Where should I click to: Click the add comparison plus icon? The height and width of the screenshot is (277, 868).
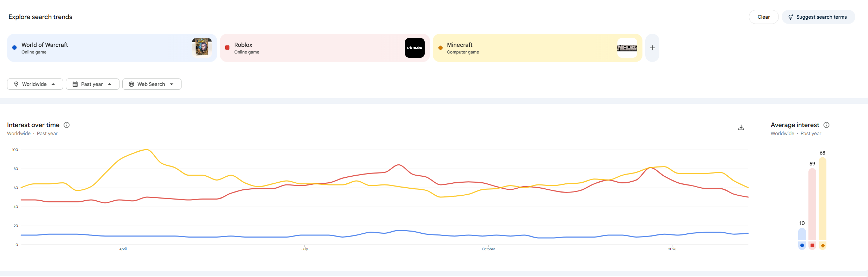pyautogui.click(x=652, y=48)
